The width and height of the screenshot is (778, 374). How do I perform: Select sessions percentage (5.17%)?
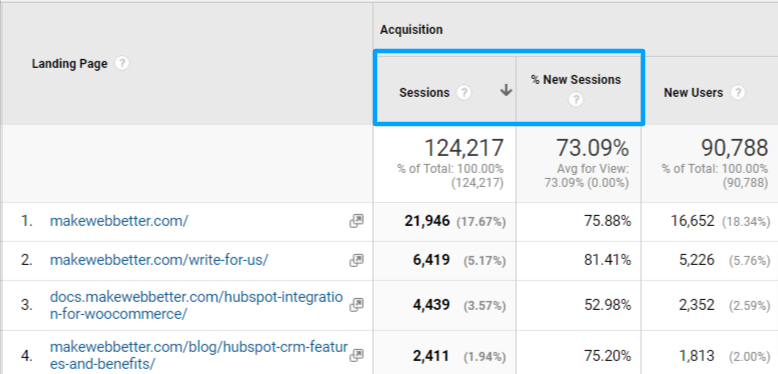pyautogui.click(x=485, y=261)
